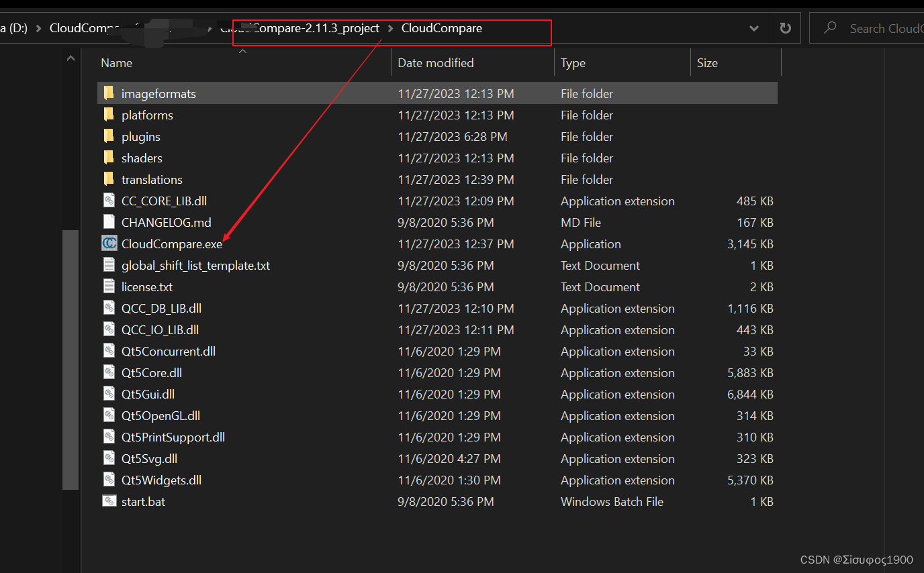Click the start.bat batch file icon
The width and height of the screenshot is (924, 573).
(x=109, y=501)
